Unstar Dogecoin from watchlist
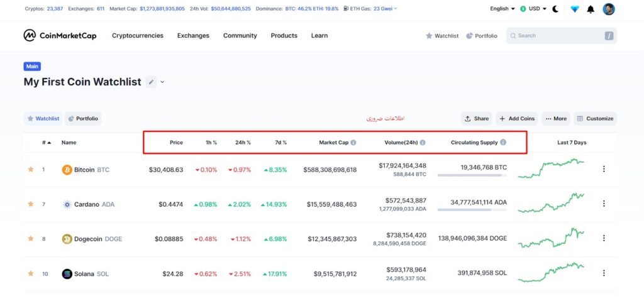Image resolution: width=644 pixels, height=301 pixels. pos(30,238)
